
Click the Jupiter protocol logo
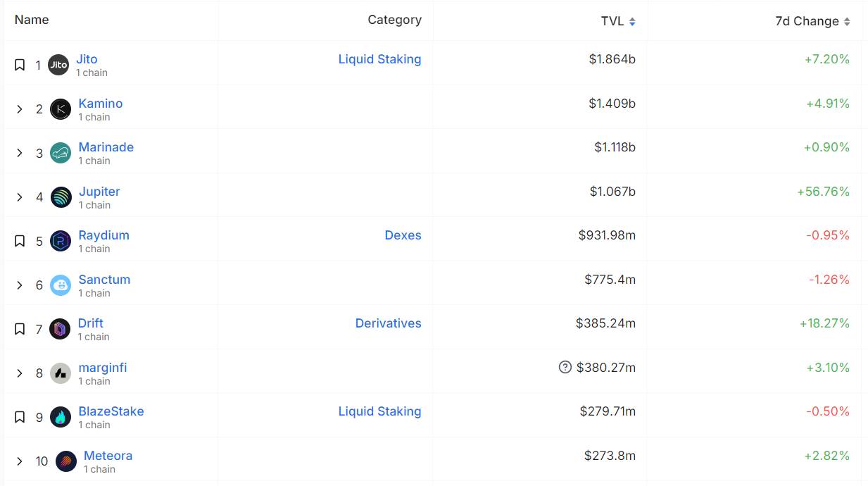pyautogui.click(x=61, y=197)
